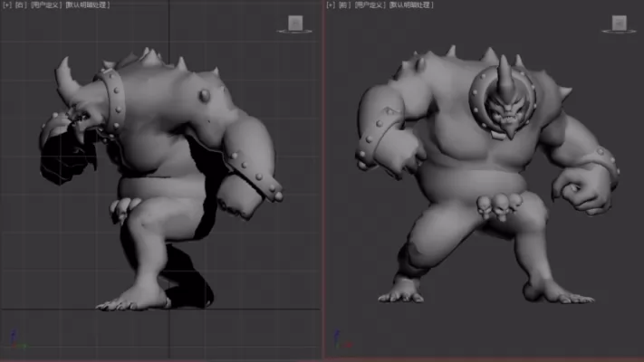Open the 默认明暗处理 shading menu in right viewport
The width and height of the screenshot is (644, 362).
[x=411, y=5]
